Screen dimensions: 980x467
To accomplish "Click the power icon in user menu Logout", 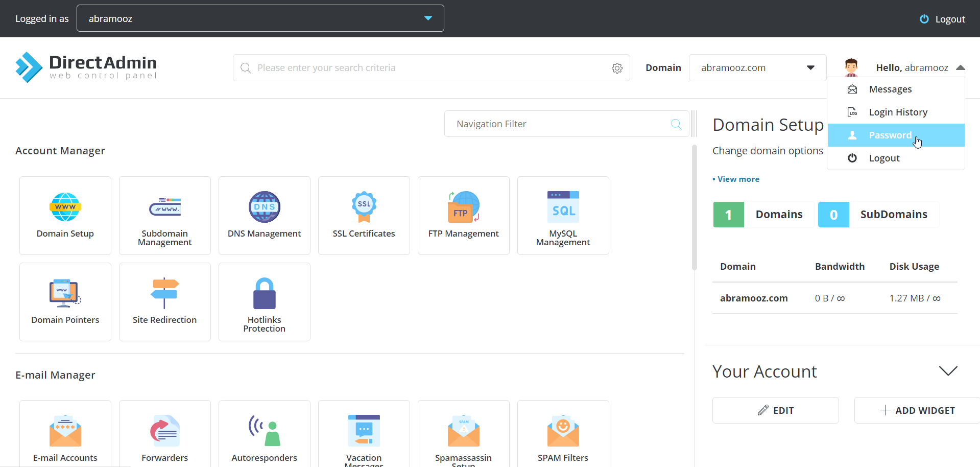I will click(x=852, y=158).
